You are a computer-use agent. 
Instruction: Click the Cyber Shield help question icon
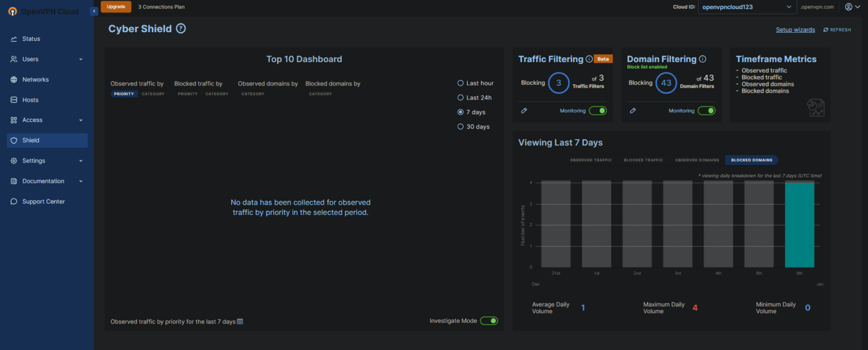181,29
